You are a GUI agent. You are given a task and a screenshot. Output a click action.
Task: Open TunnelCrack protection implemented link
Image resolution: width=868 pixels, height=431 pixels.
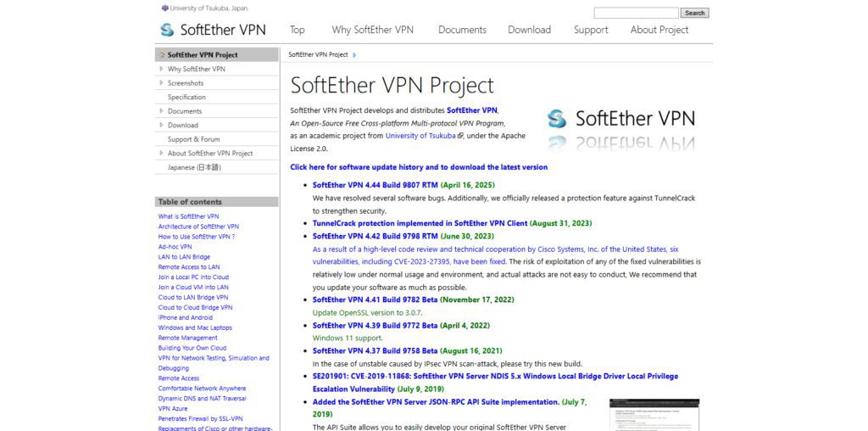pos(420,223)
